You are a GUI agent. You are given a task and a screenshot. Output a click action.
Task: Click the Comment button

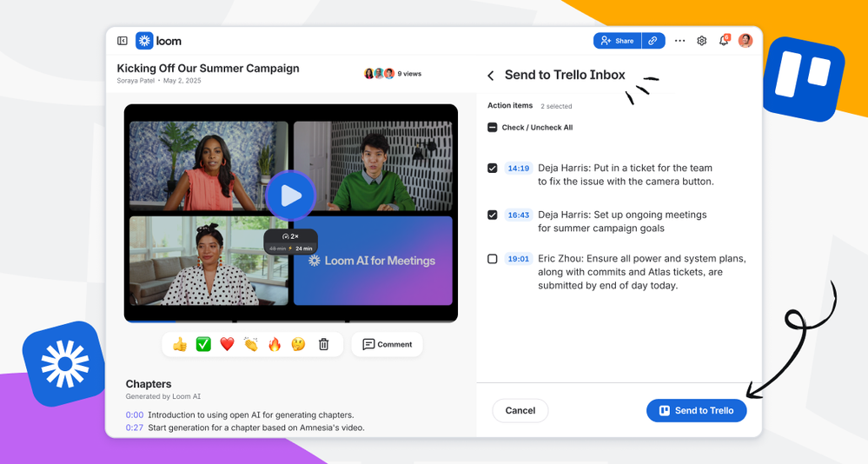click(x=387, y=344)
